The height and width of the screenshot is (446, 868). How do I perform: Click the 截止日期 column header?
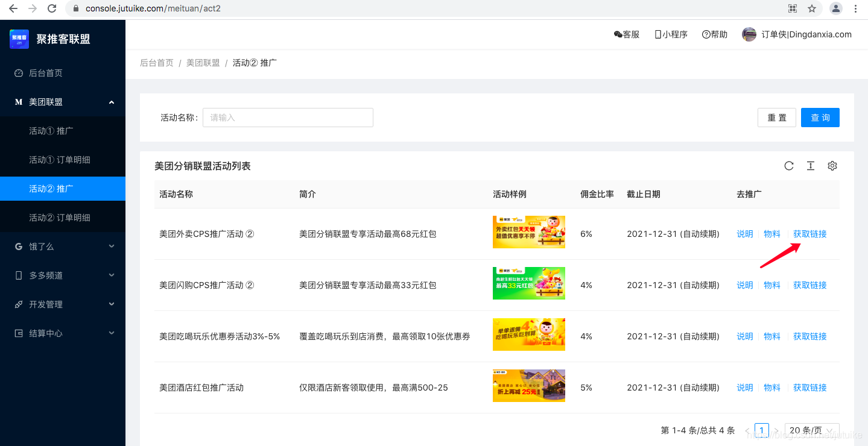pos(644,194)
